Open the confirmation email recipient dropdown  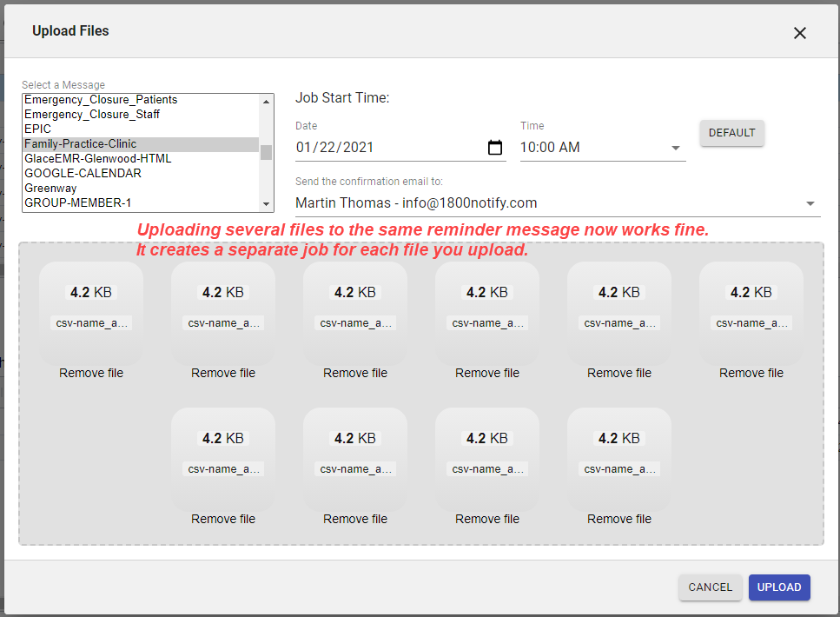[810, 203]
